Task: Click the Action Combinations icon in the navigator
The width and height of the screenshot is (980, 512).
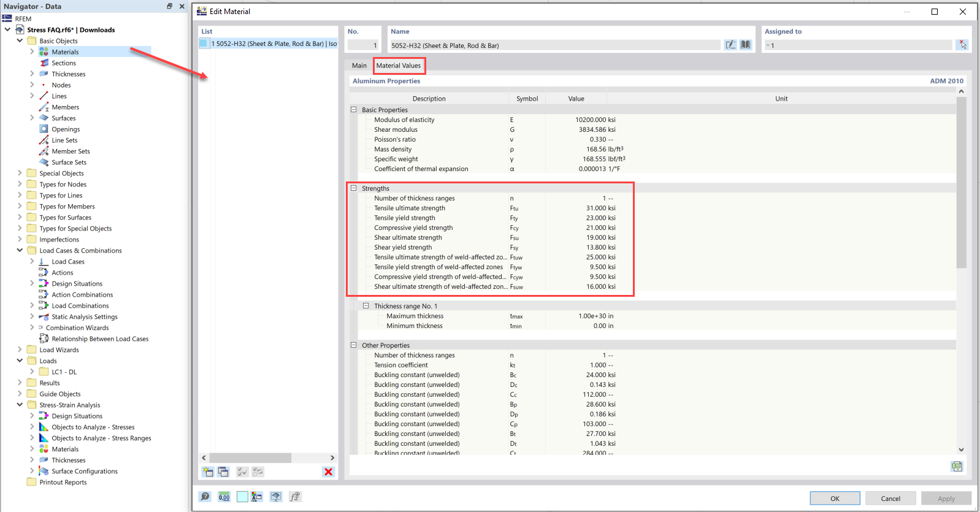Action: click(x=44, y=295)
